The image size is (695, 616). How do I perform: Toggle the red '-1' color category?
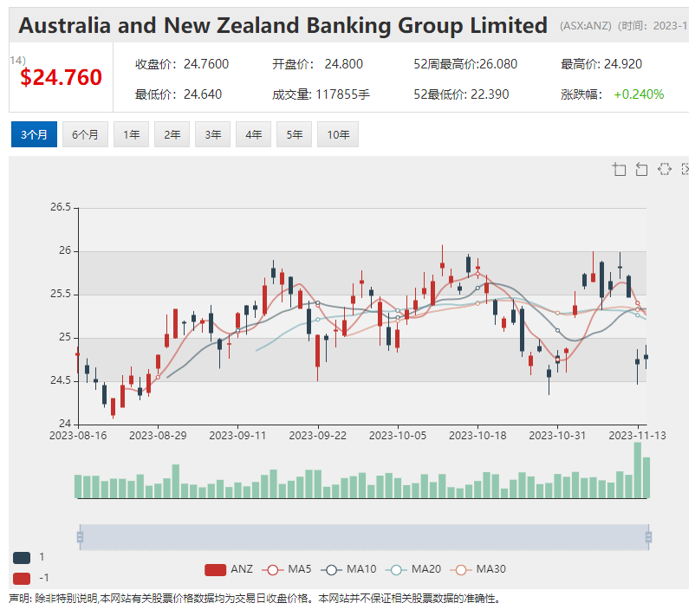click(x=23, y=577)
